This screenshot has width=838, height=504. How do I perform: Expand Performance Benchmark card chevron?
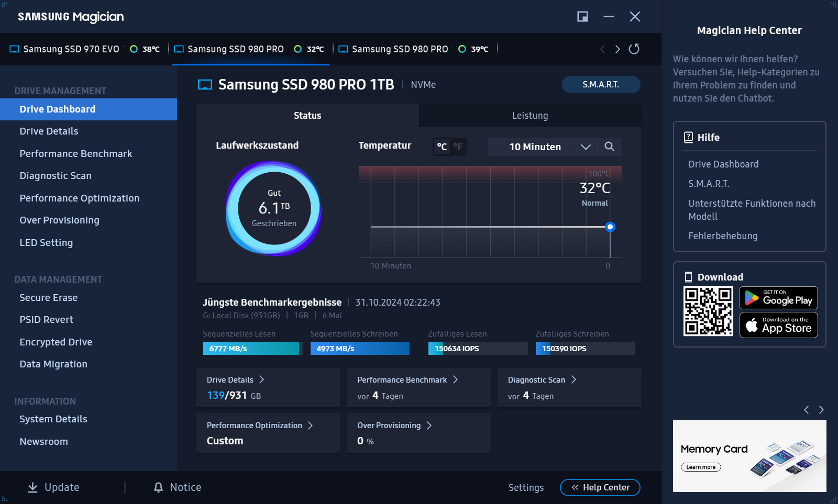(455, 379)
